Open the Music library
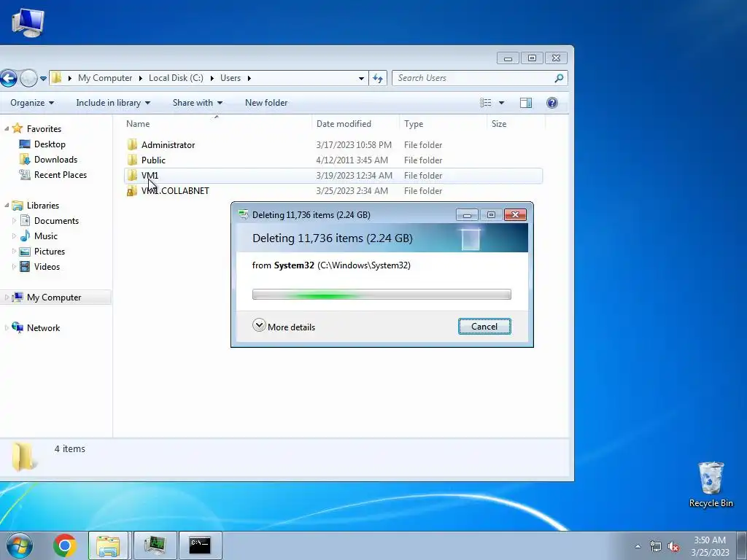The width and height of the screenshot is (747, 560). 45,236
